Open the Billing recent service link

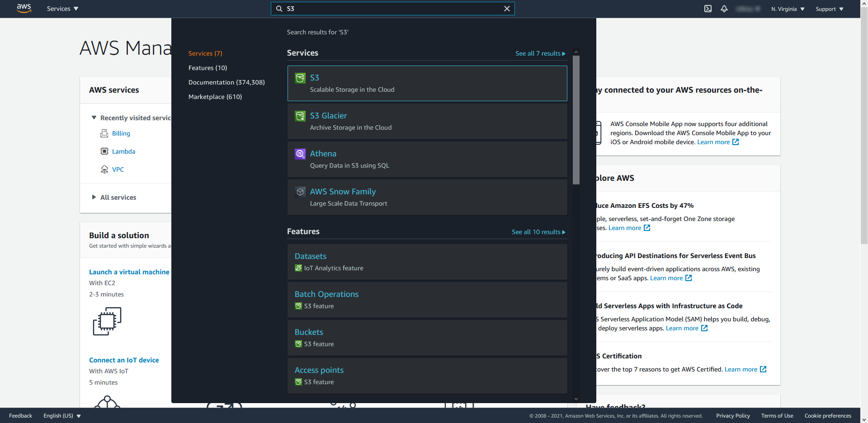[x=121, y=133]
